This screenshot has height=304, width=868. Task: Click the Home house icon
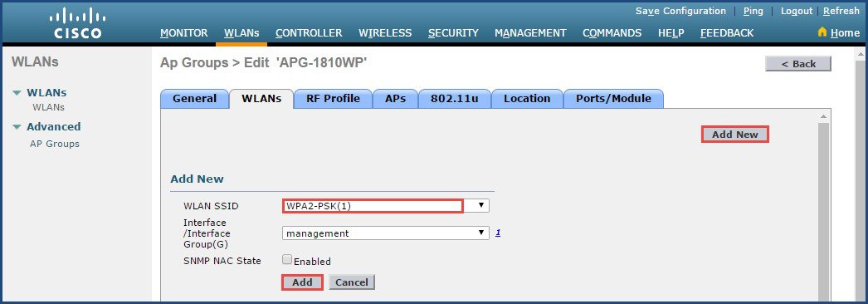[822, 32]
